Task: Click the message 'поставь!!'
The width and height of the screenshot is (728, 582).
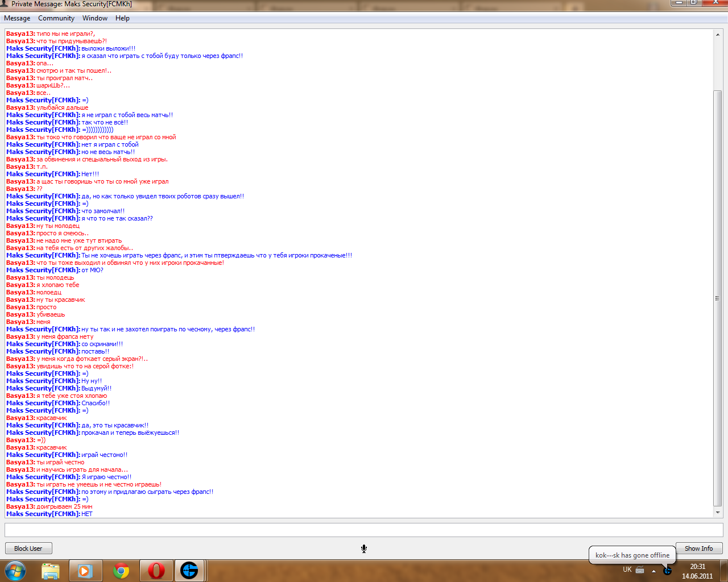Action: [96, 351]
